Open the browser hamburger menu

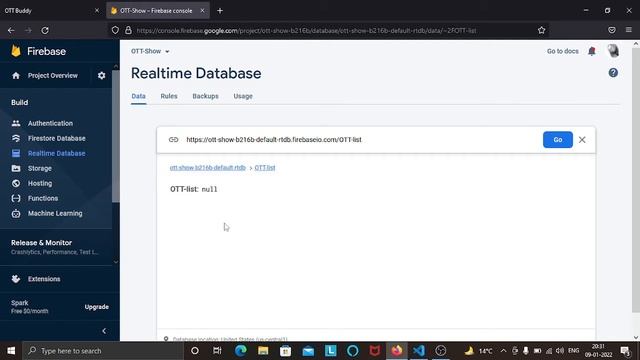[x=629, y=31]
